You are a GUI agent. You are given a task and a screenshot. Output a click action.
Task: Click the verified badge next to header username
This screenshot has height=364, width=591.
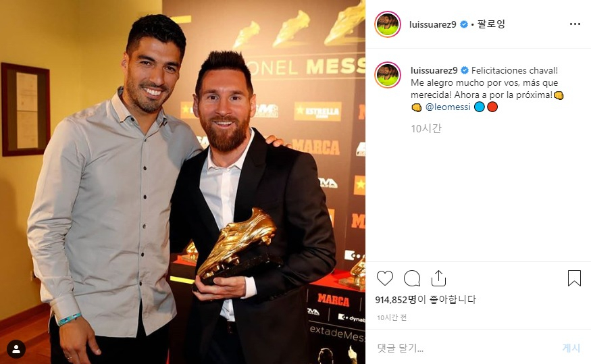point(464,24)
